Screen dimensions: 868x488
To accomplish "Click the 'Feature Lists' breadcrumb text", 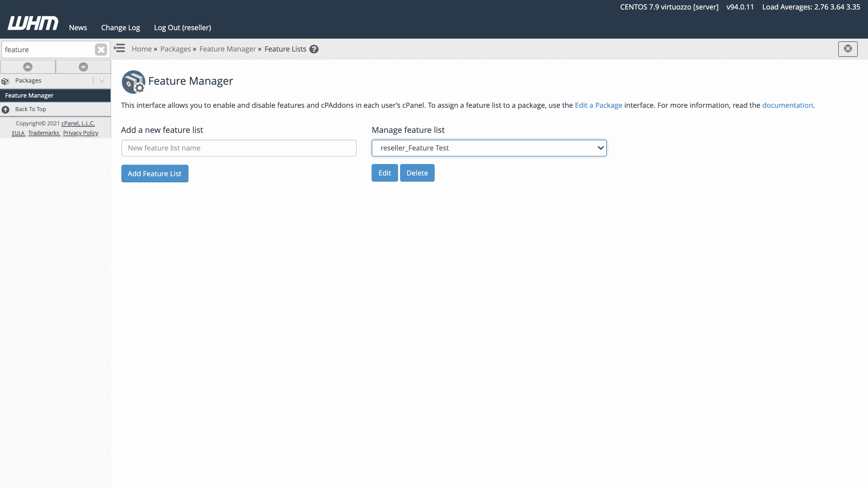I will pyautogui.click(x=285, y=49).
